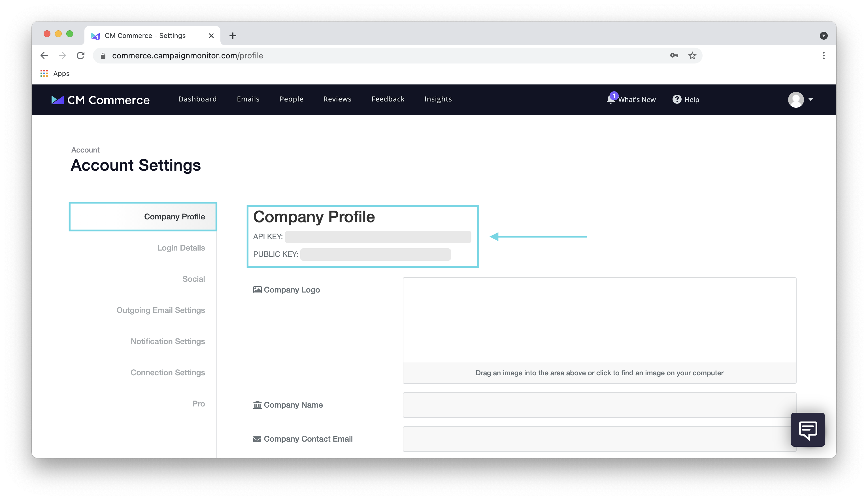Select the CM Commerce - Settings browser tab
868x500 pixels.
(x=144, y=35)
